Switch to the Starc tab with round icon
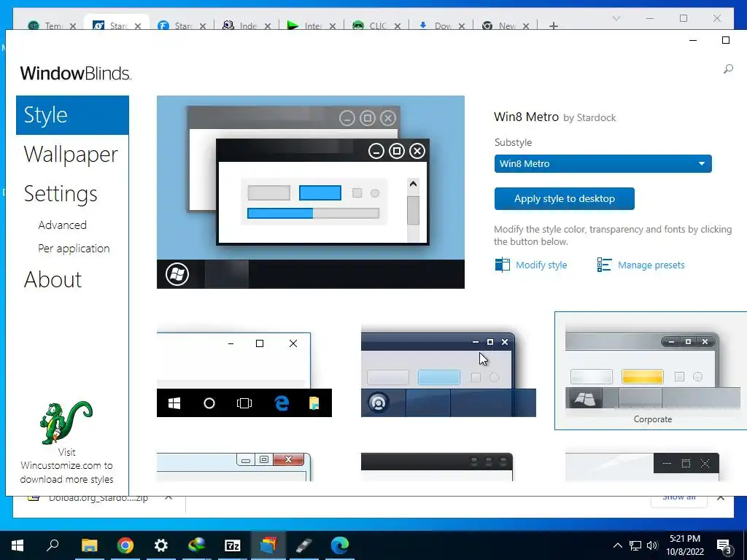747x560 pixels. point(177,26)
